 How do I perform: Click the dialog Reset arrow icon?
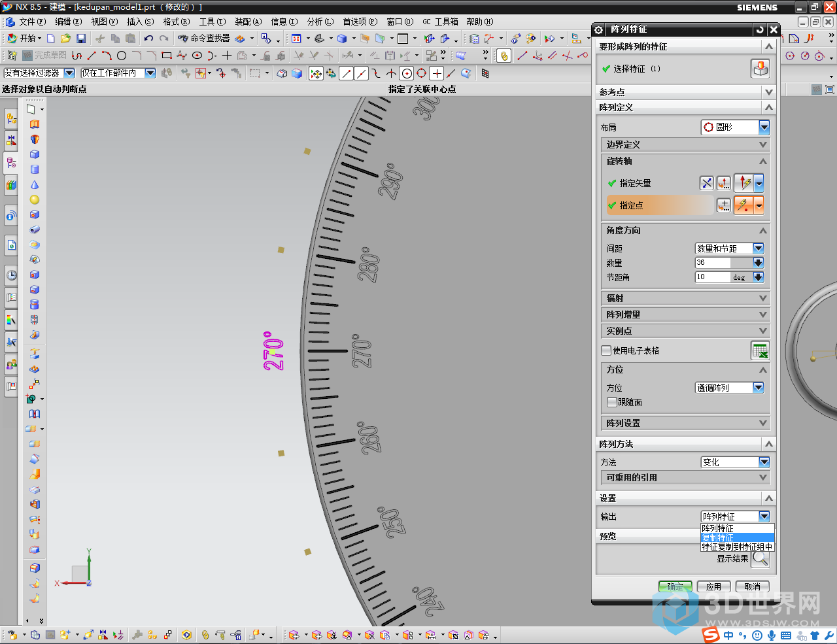tap(760, 29)
